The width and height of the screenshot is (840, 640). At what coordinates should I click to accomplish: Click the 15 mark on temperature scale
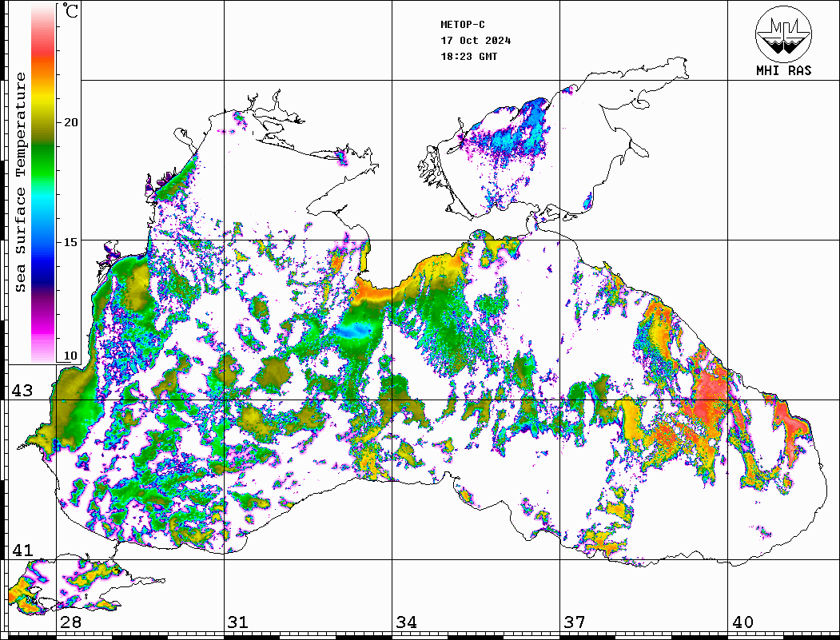pos(70,241)
